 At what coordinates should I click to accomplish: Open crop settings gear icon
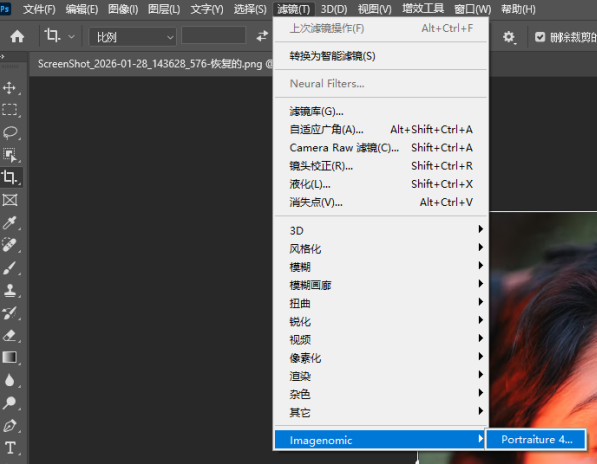[x=509, y=37]
